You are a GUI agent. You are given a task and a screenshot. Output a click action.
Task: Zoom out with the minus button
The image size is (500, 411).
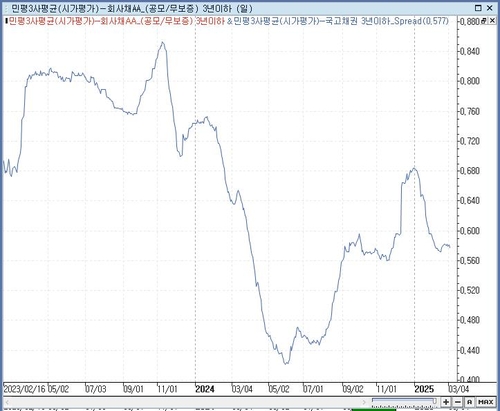pos(458,402)
